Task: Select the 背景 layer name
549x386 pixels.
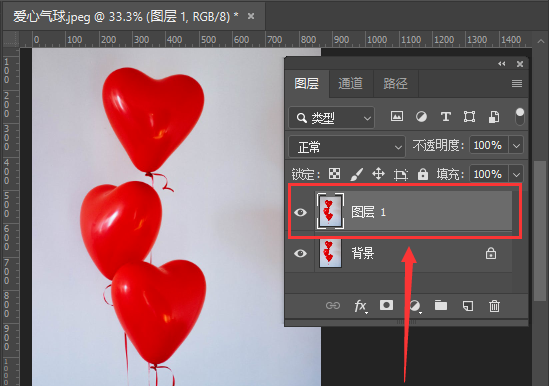Action: tap(362, 253)
